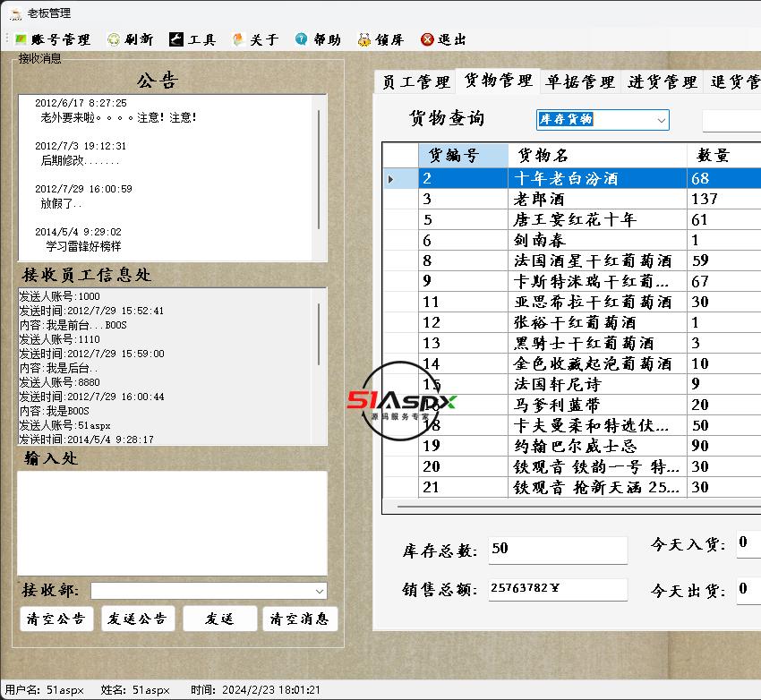
Task: Click the 销售总额 field
Action: click(558, 589)
